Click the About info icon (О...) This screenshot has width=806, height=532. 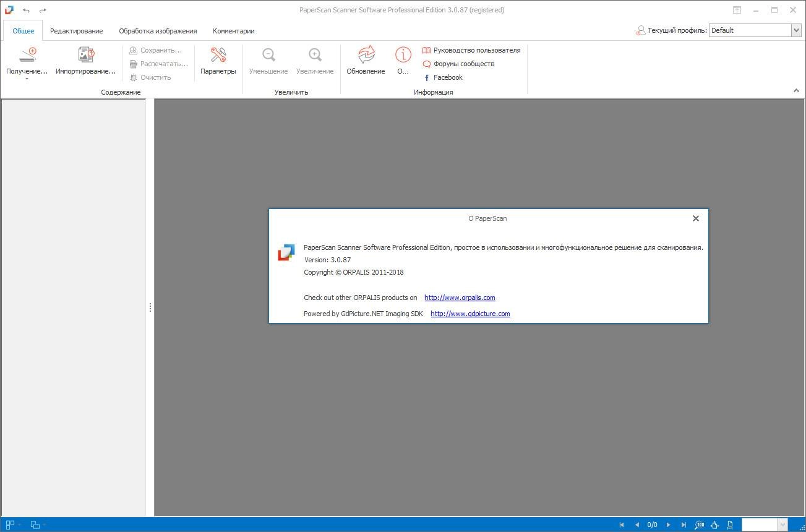[403, 55]
